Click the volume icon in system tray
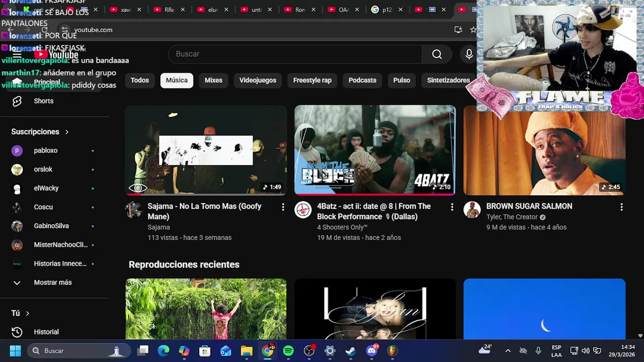 point(586,350)
